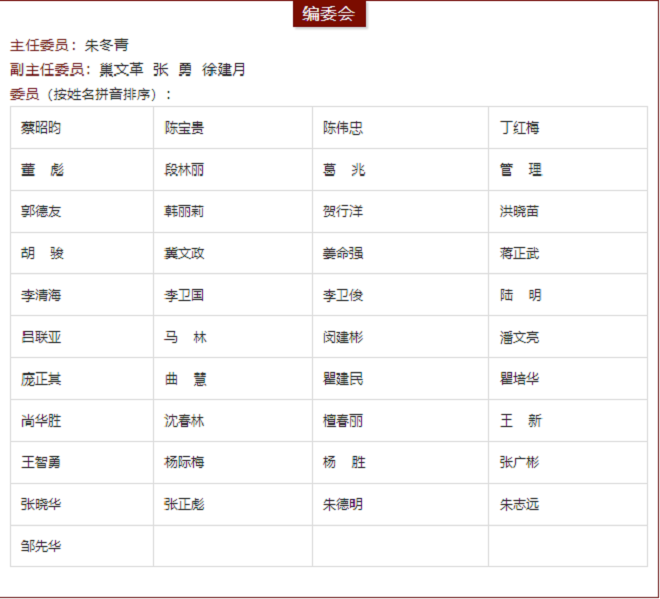Click the cell 李清海
This screenshot has height=599, width=660.
point(82,295)
